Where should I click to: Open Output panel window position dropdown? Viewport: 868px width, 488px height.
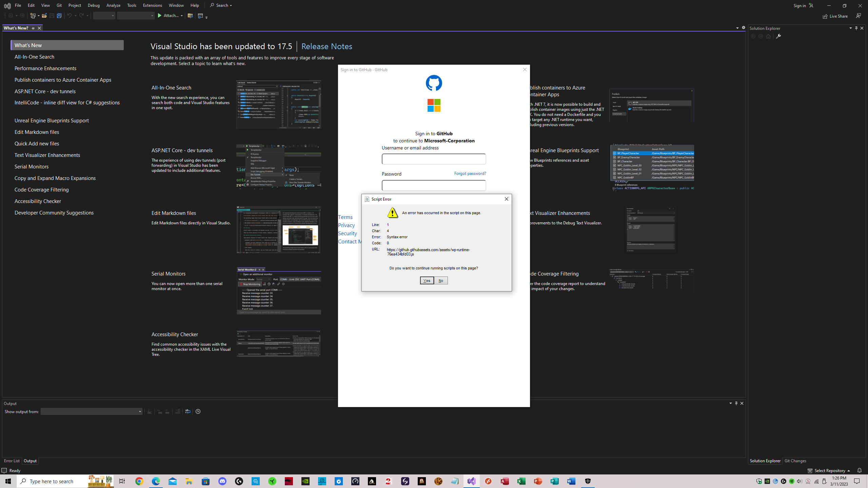731,403
